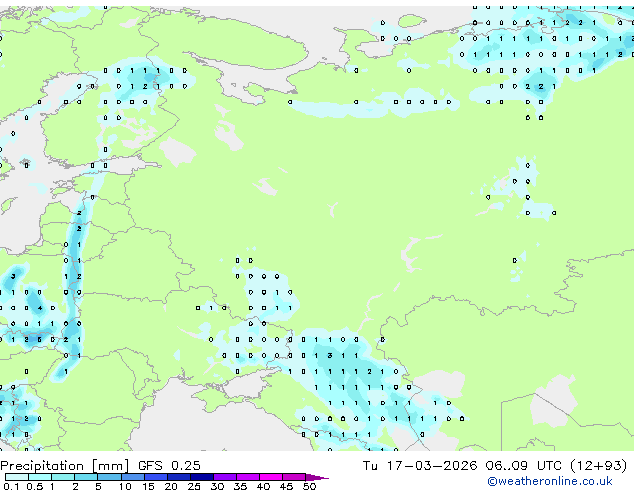Select the 20–25 mm legend color swatch

coord(179,477)
